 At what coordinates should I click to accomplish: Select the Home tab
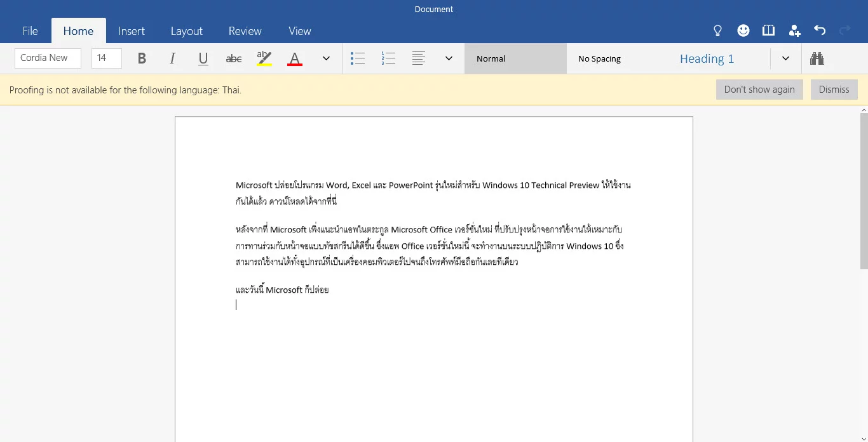point(78,31)
